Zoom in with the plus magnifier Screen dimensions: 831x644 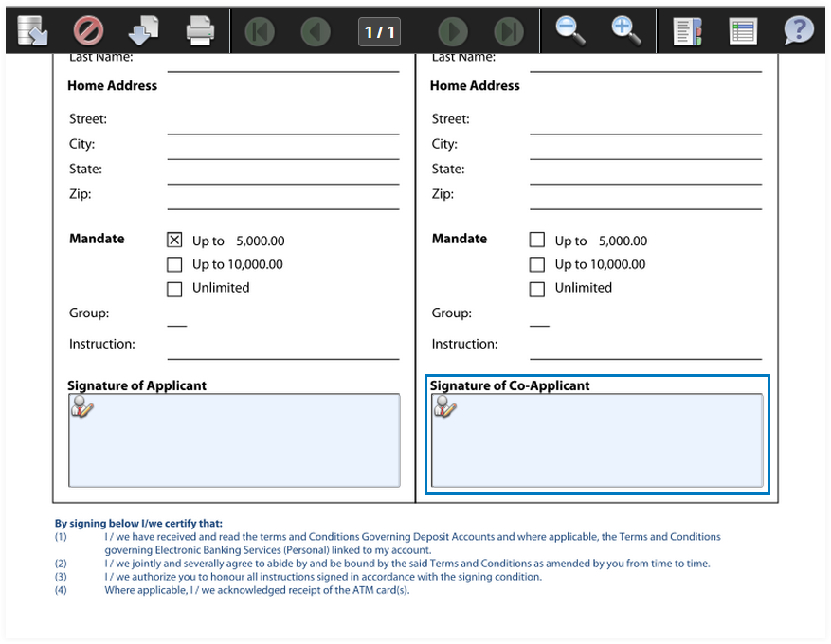point(625,31)
